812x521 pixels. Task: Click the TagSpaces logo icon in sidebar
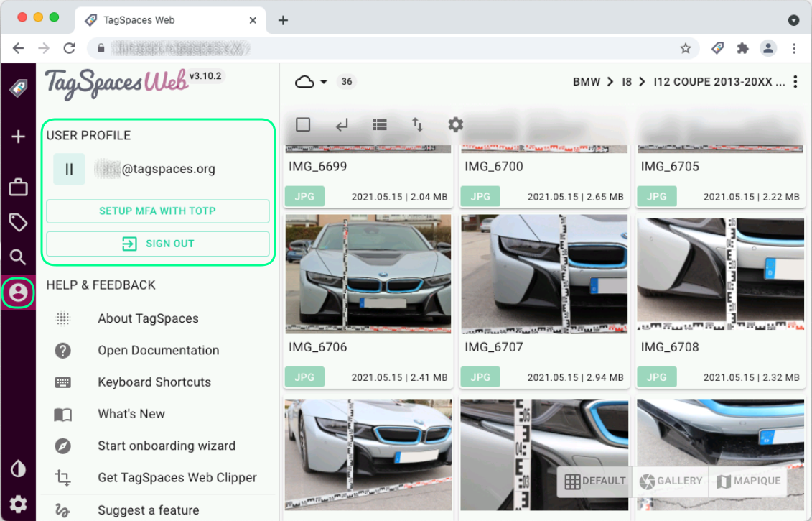click(x=18, y=88)
